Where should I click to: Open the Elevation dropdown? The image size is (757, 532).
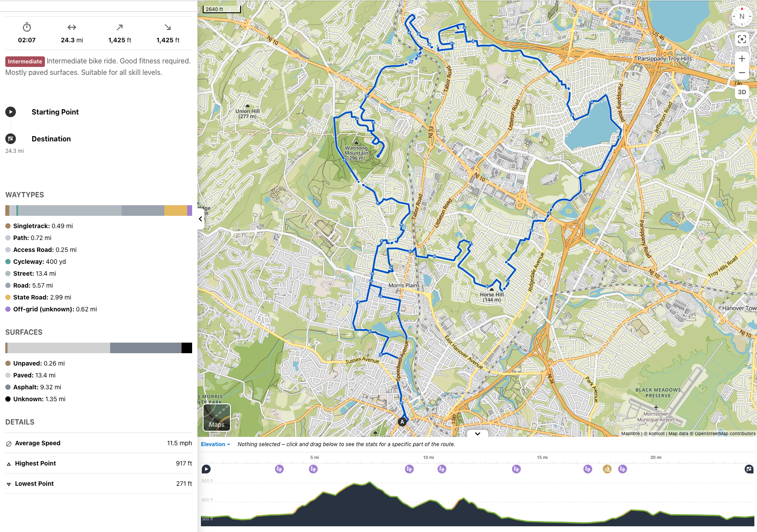(x=215, y=444)
